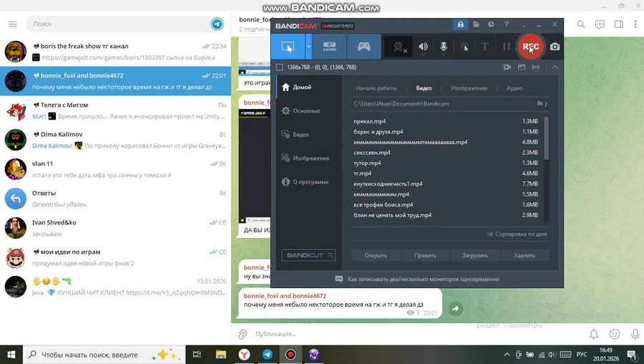Screen dimensions: 644x364
Task: Open the Ответы chat
Action: point(115,198)
